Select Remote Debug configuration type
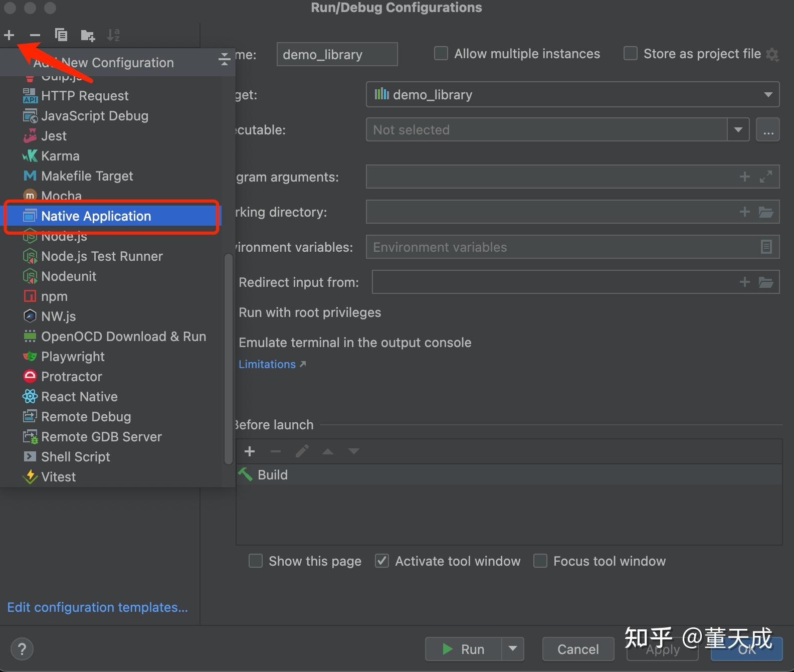The height and width of the screenshot is (672, 794). point(111,417)
